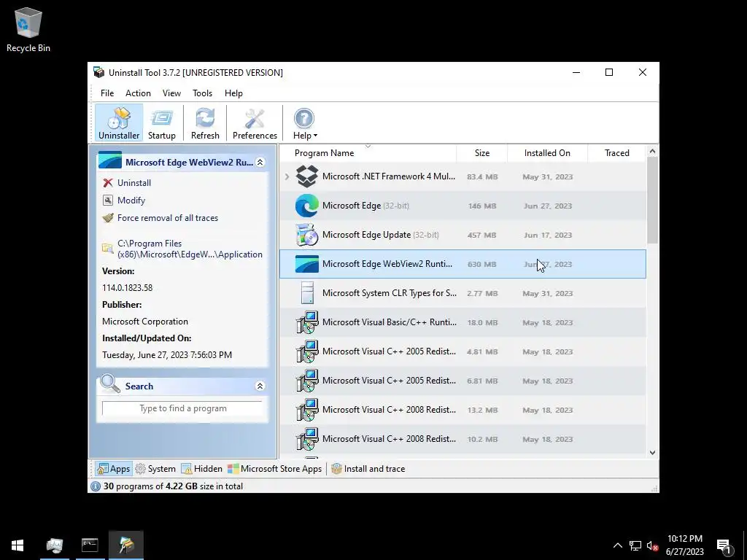Image resolution: width=747 pixels, height=560 pixels.
Task: Collapse the Microsoft Edge WebView2 details panel
Action: (x=260, y=163)
